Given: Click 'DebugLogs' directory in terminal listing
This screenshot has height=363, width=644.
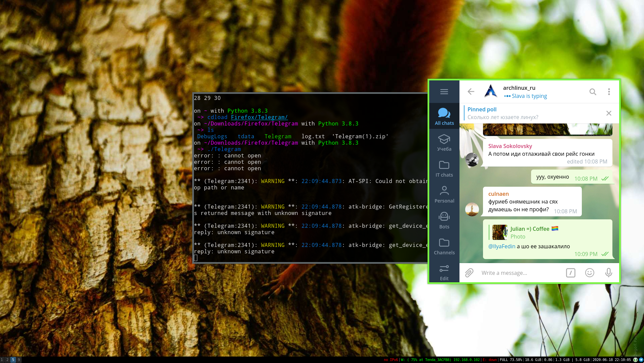Looking at the screenshot, I should 212,136.
